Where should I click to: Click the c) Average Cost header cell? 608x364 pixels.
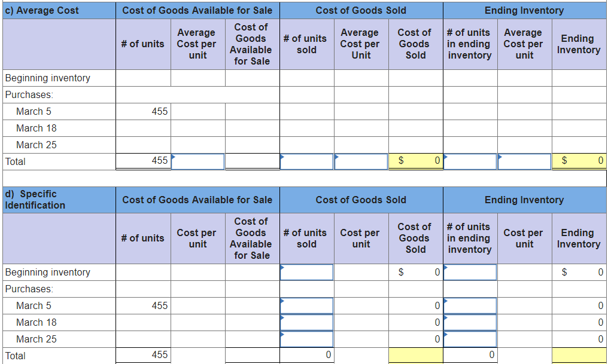[x=58, y=10]
